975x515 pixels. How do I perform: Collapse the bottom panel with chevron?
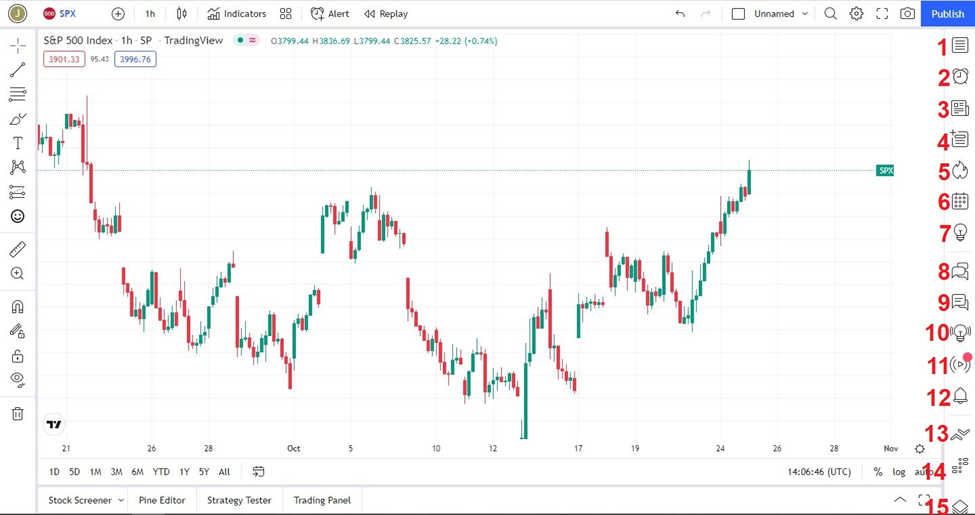click(900, 499)
